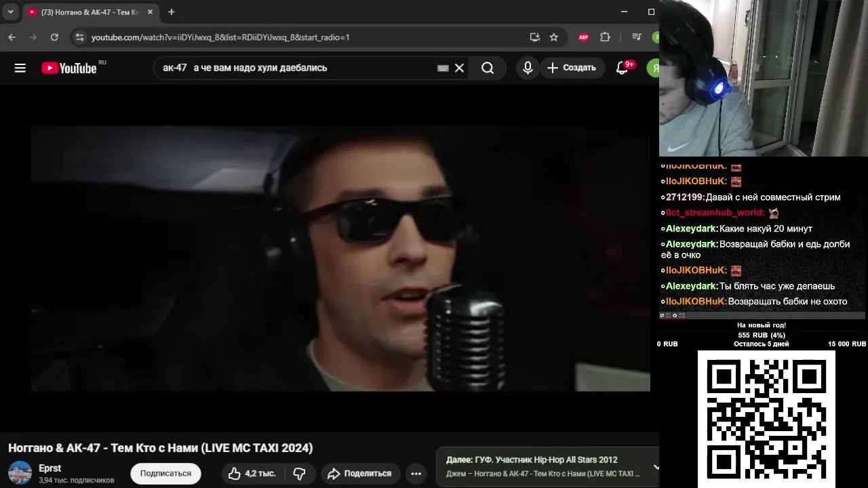The image size is (868, 488).
Task: Click the donation progress bar 555 RUB
Action: (x=762, y=335)
